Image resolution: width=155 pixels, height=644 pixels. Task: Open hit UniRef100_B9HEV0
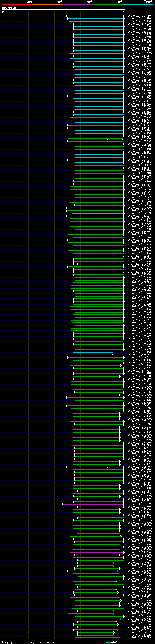click(x=139, y=24)
